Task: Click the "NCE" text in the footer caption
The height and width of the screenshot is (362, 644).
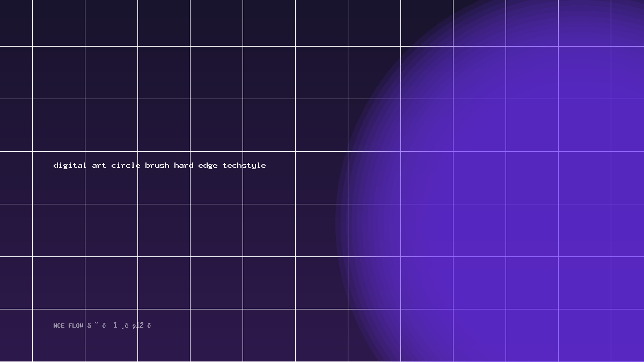Action: point(59,326)
